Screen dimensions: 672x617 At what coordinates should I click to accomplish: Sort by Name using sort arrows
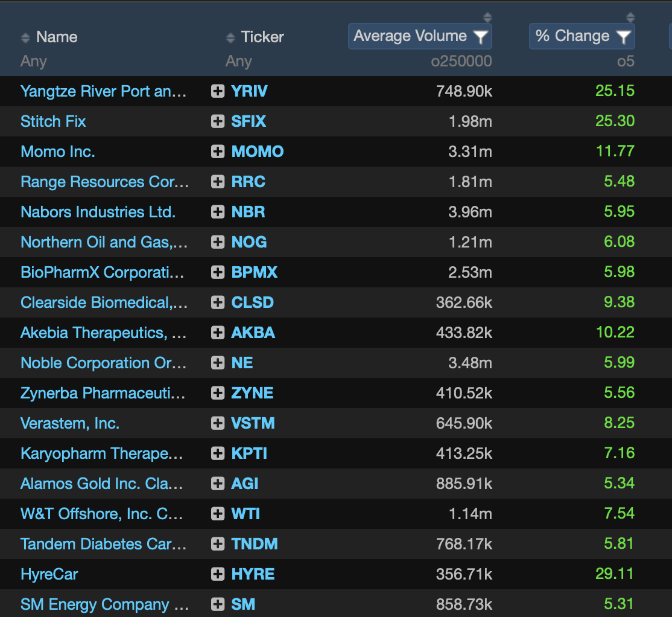(x=25, y=37)
